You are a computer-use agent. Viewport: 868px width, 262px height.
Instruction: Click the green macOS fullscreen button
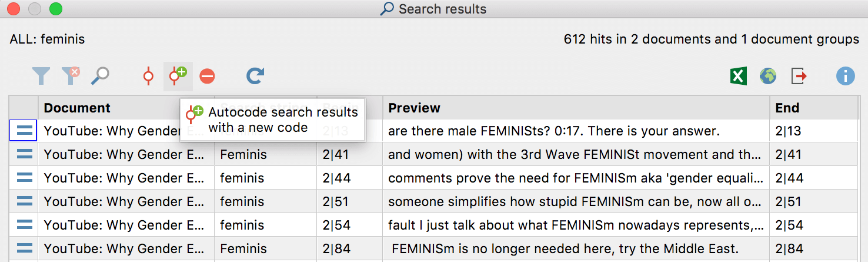pos(56,9)
